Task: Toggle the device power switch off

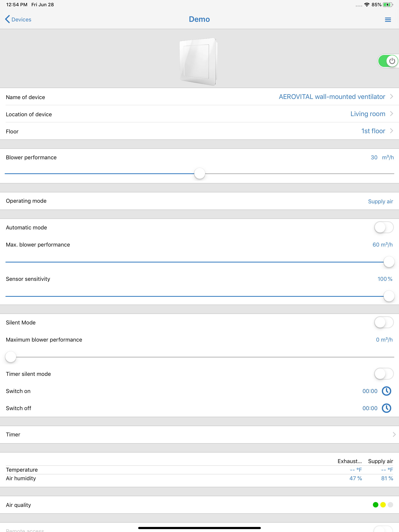Action: click(x=388, y=61)
